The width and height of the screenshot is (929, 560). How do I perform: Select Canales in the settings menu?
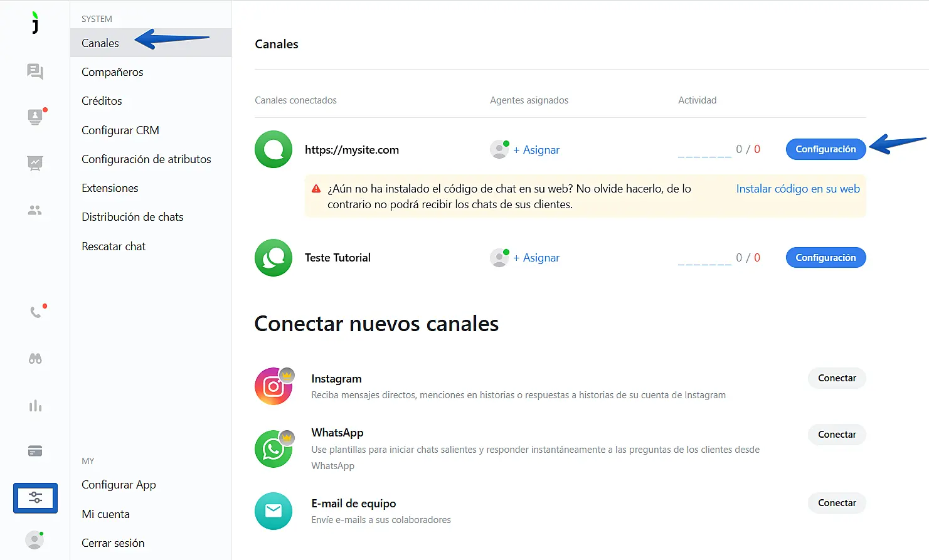tap(151, 43)
